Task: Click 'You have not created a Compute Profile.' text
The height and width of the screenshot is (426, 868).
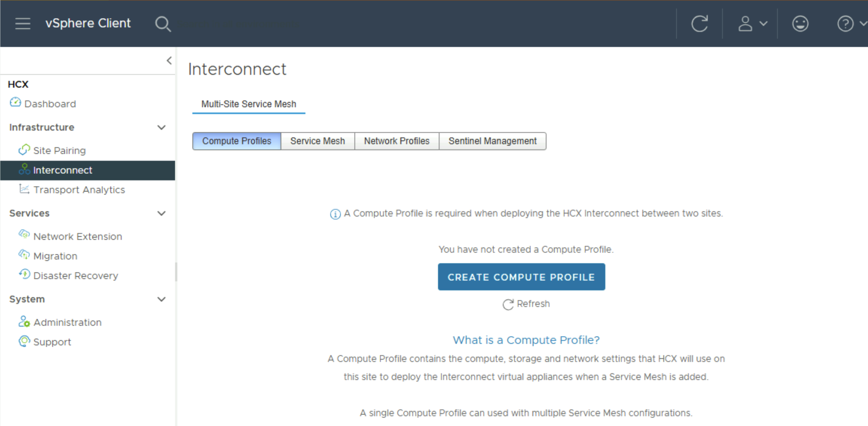Action: pyautogui.click(x=526, y=250)
